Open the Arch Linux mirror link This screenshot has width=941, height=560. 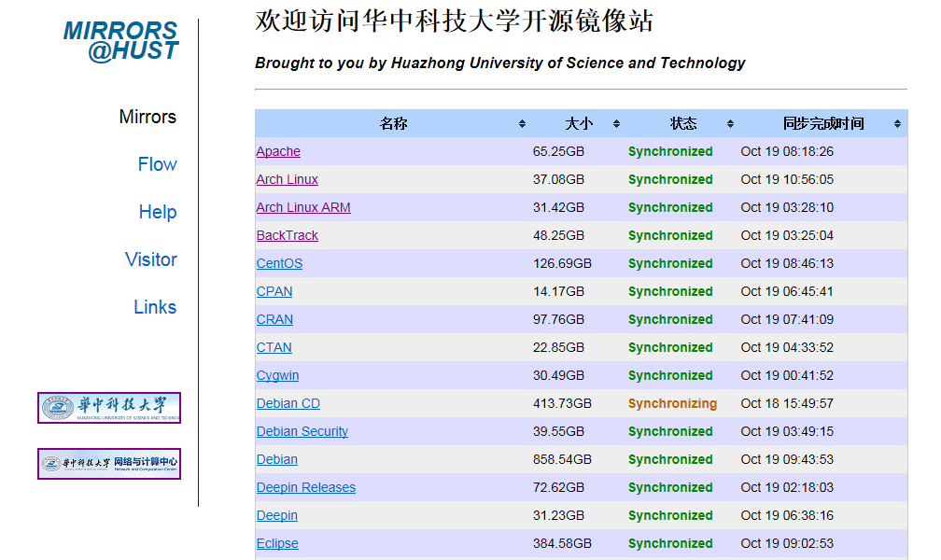(x=287, y=179)
